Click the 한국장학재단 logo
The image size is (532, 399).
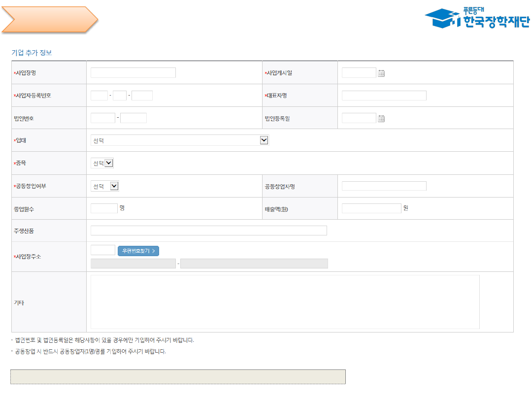477,18
